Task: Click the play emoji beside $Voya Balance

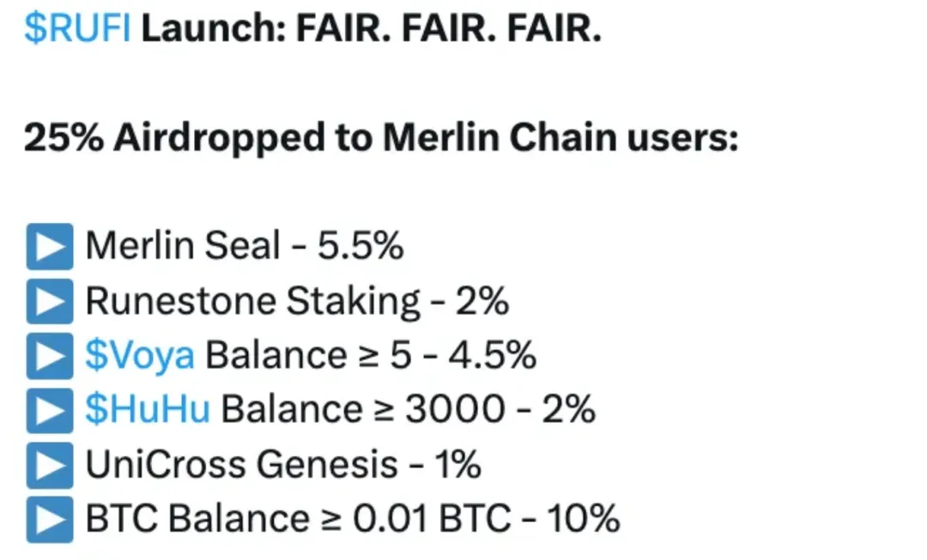Action: (x=50, y=356)
